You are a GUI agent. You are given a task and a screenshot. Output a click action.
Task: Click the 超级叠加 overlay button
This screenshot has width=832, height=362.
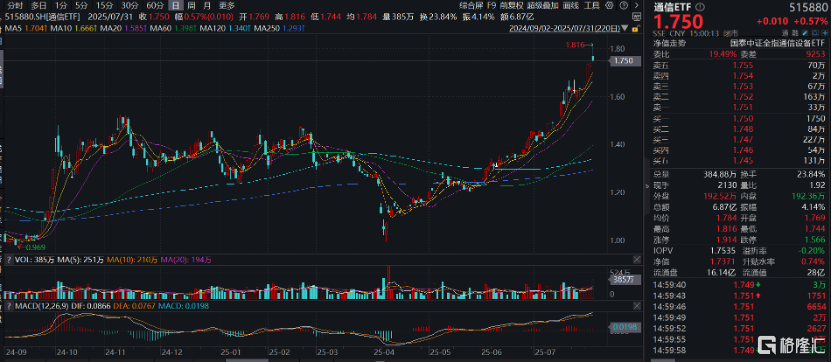tap(542, 5)
